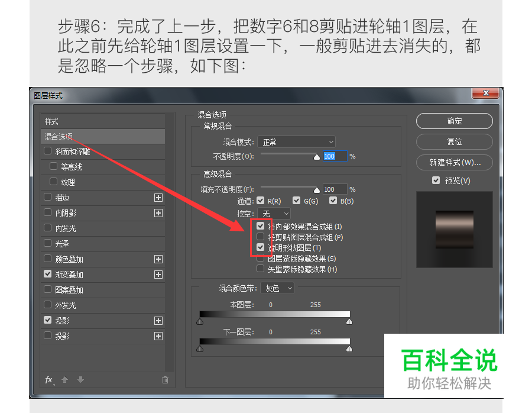
Task: Click the plus icon next to 渐变叠加
Action: pyautogui.click(x=158, y=274)
